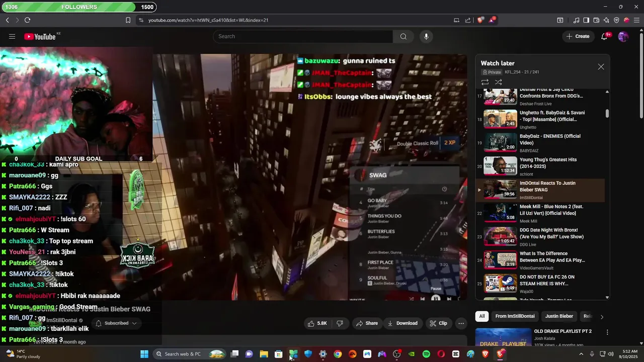Go back with browser back arrow
644x362 pixels.
click(x=7, y=20)
